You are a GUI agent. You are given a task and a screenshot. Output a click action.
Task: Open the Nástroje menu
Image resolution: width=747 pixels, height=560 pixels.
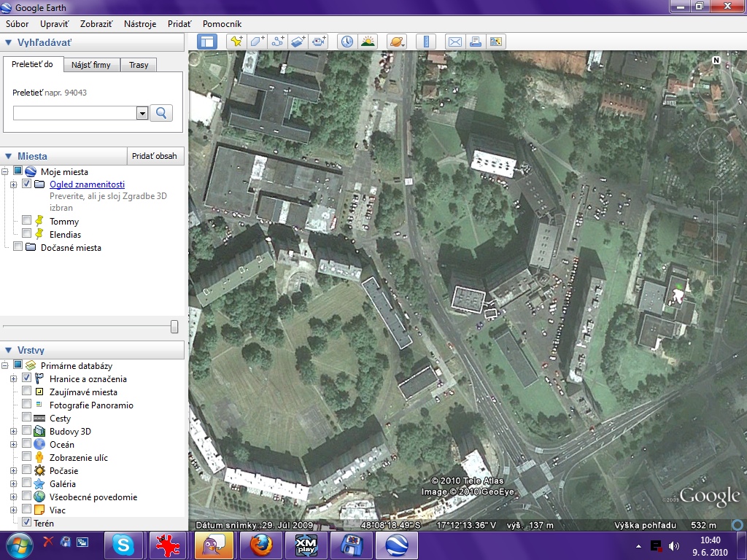(x=140, y=24)
